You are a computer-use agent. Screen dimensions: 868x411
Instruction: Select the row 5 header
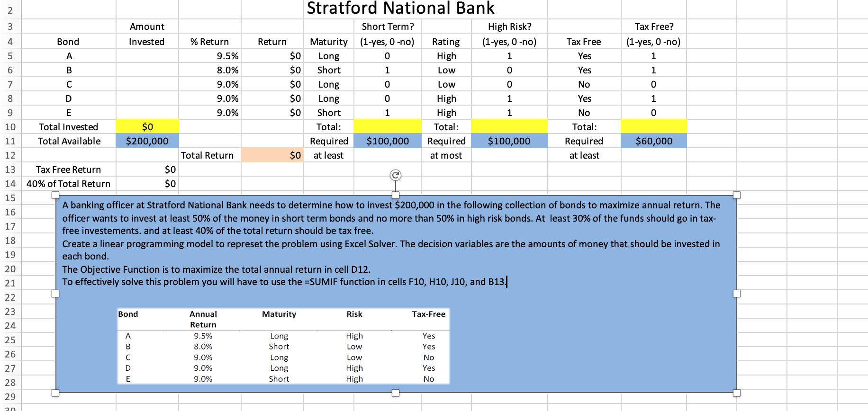click(10, 56)
